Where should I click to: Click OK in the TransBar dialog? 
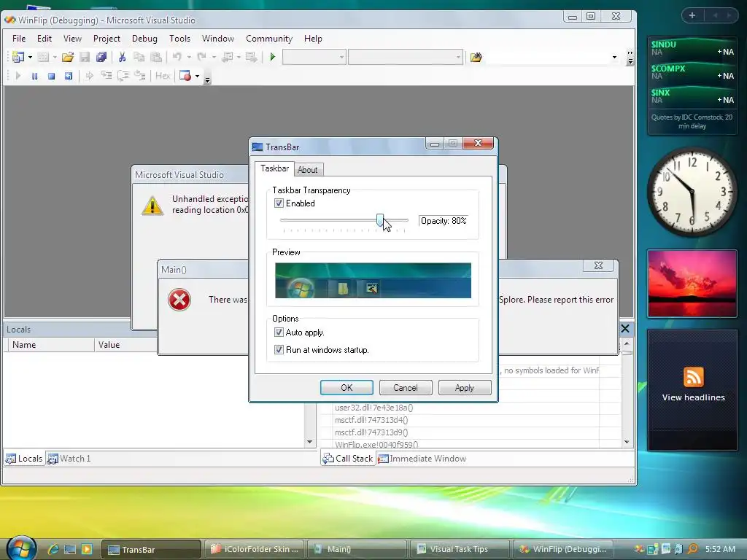347,388
